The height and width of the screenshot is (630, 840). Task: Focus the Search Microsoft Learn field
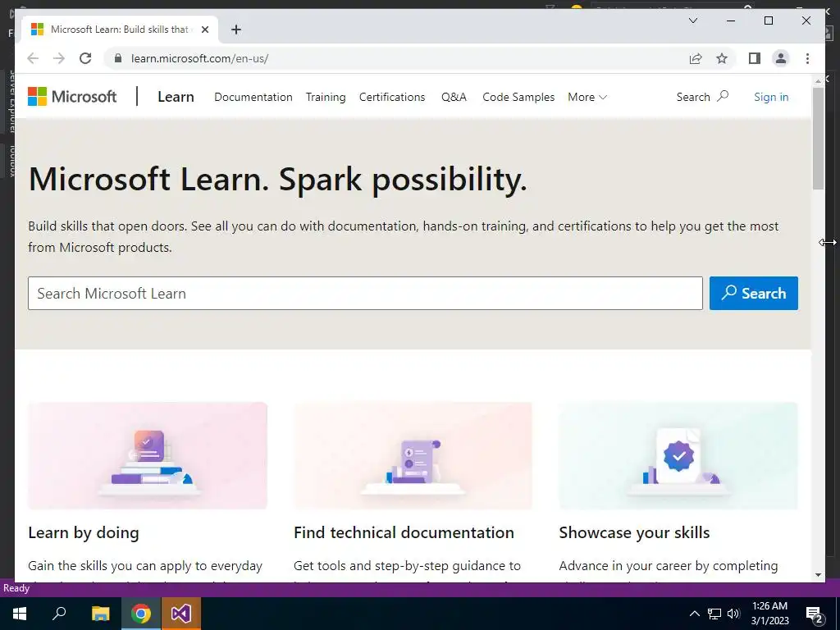coord(365,293)
